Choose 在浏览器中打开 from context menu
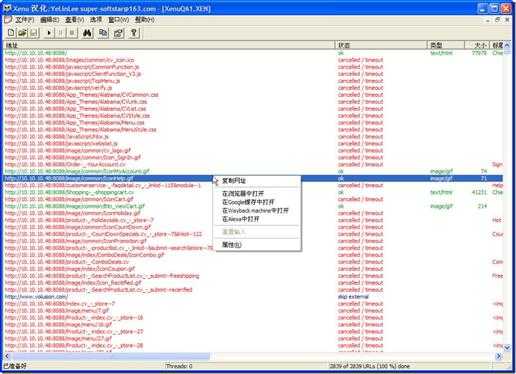The image size is (516, 374). [243, 194]
